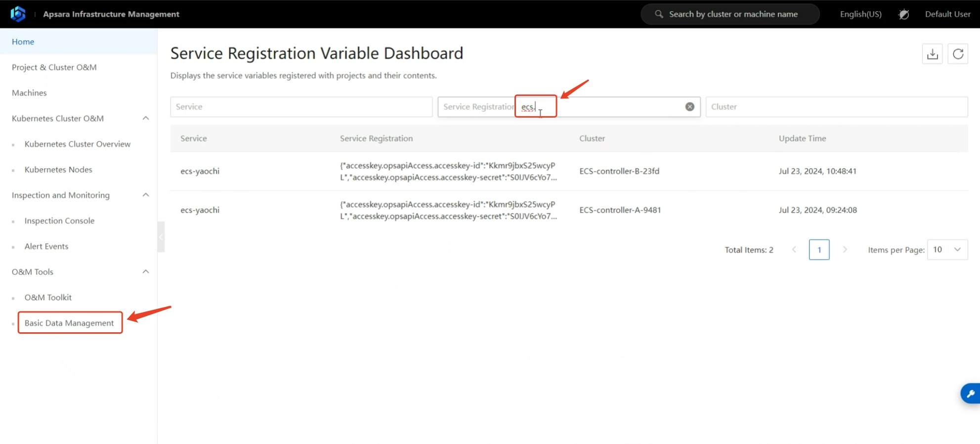
Task: Click the Service column header
Action: pos(194,138)
